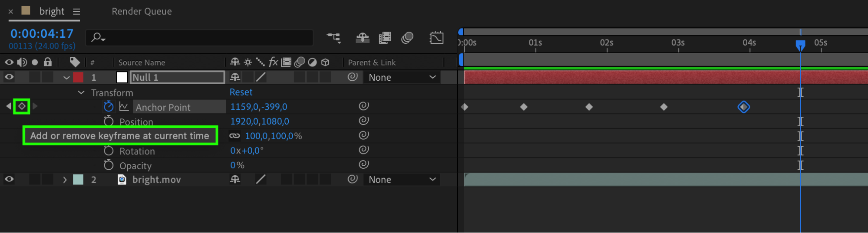
Task: Toggle the Motion Blur enable icon
Action: point(407,38)
